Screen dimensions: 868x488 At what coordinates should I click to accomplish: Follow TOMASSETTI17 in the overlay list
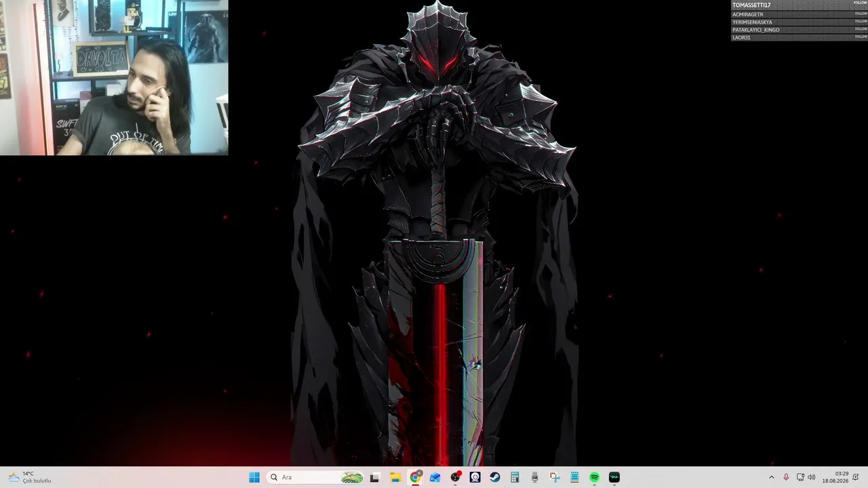coord(861,3)
